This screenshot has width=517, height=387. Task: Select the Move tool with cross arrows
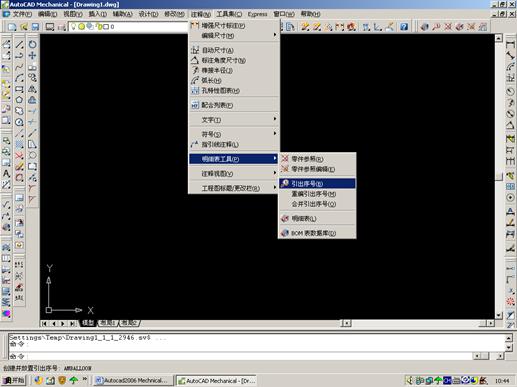(32, 55)
